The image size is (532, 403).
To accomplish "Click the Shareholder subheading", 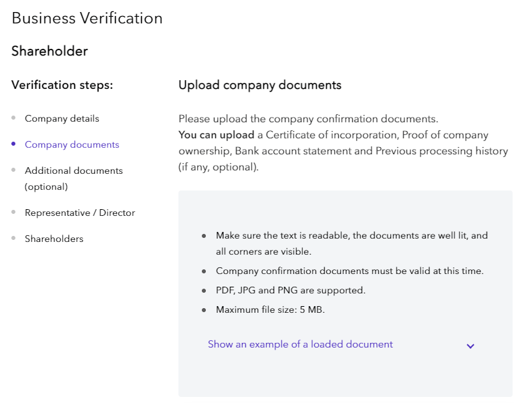I will (x=49, y=51).
